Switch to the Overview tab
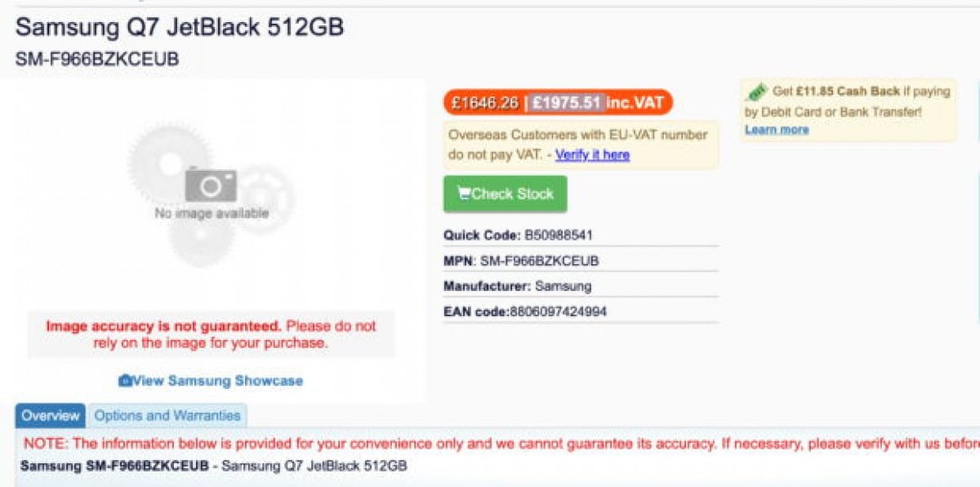The height and width of the screenshot is (487, 980). coord(51,416)
